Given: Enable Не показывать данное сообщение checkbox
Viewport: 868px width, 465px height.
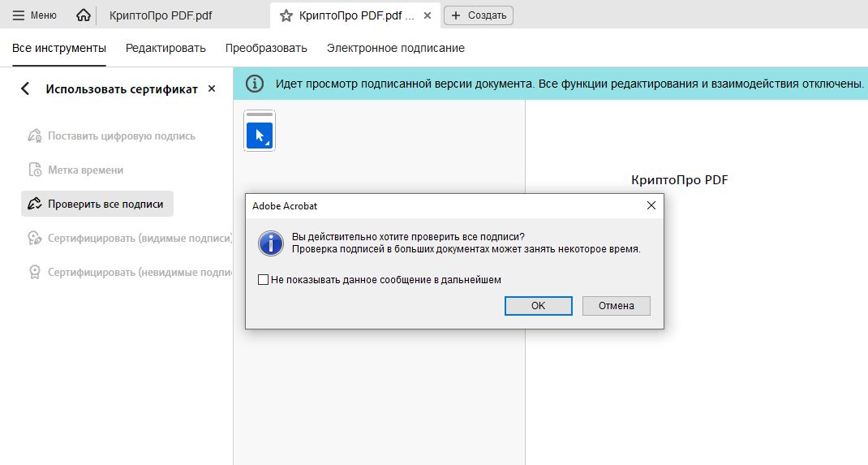Looking at the screenshot, I should [x=263, y=280].
